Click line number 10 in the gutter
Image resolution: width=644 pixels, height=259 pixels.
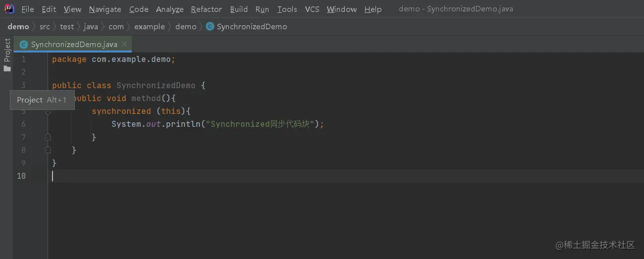point(21,176)
